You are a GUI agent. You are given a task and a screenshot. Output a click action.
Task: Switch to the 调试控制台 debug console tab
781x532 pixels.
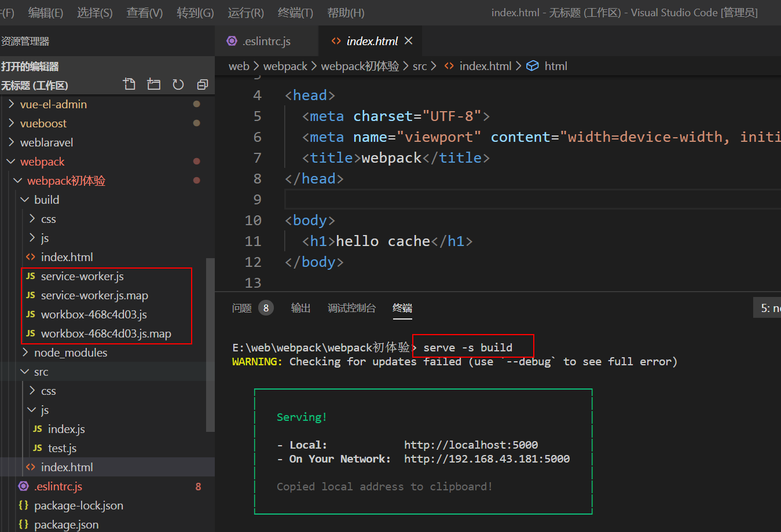point(351,308)
